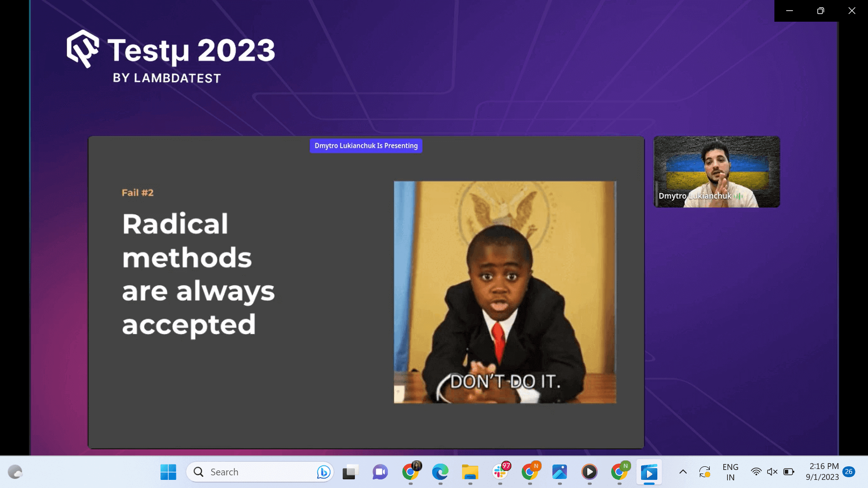Screen dimensions: 868x488
Task: Click the Dmytro Lukianchuk Is Presenting label
Action: (x=366, y=145)
